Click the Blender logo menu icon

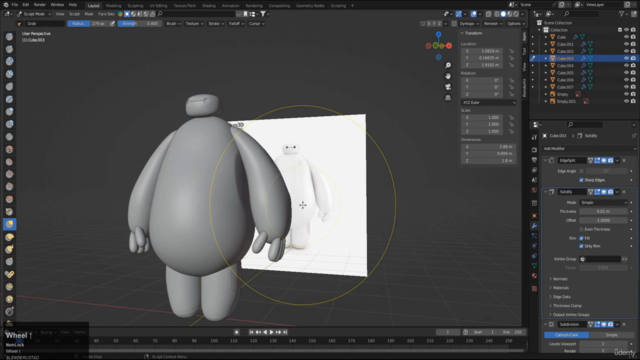pyautogui.click(x=5, y=5)
